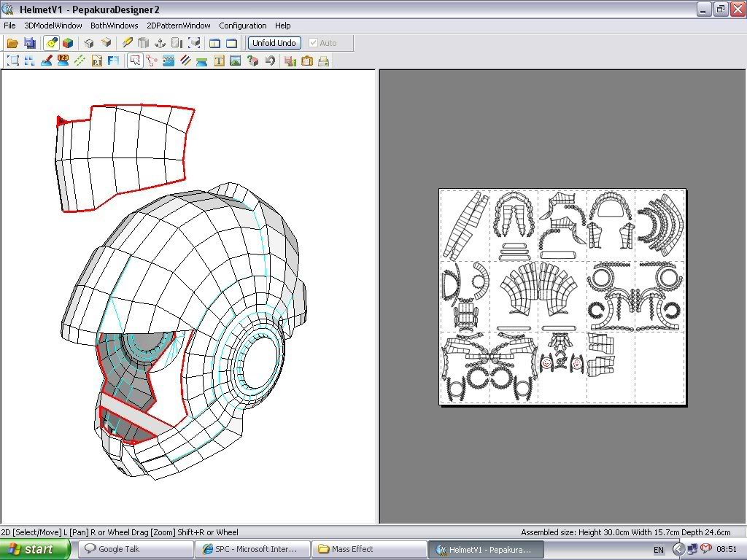Select the arrow Select/Move tool
This screenshot has width=747, height=560.
pos(135,61)
